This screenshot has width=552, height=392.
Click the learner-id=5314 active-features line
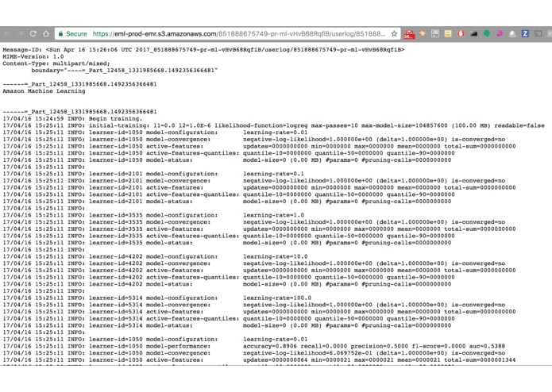[x=259, y=312]
